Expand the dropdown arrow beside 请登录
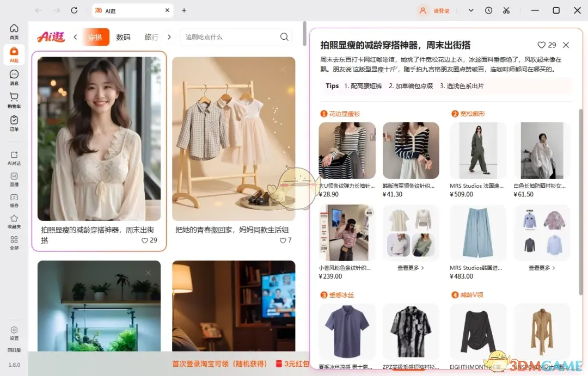 pos(471,10)
